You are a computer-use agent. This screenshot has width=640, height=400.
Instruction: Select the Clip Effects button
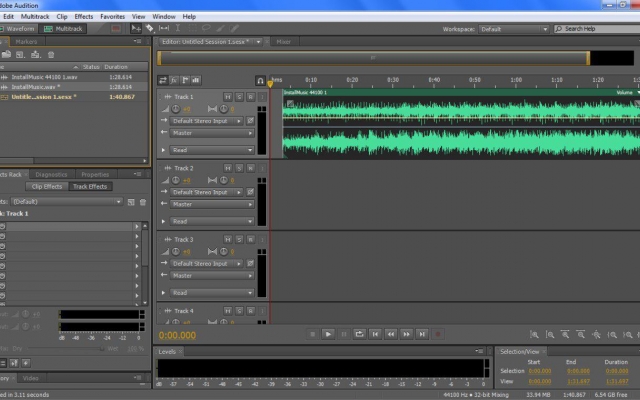(47, 187)
